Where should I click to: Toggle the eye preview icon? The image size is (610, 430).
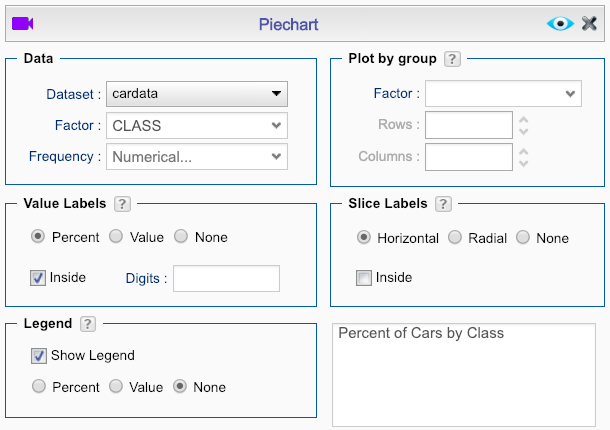(x=560, y=24)
